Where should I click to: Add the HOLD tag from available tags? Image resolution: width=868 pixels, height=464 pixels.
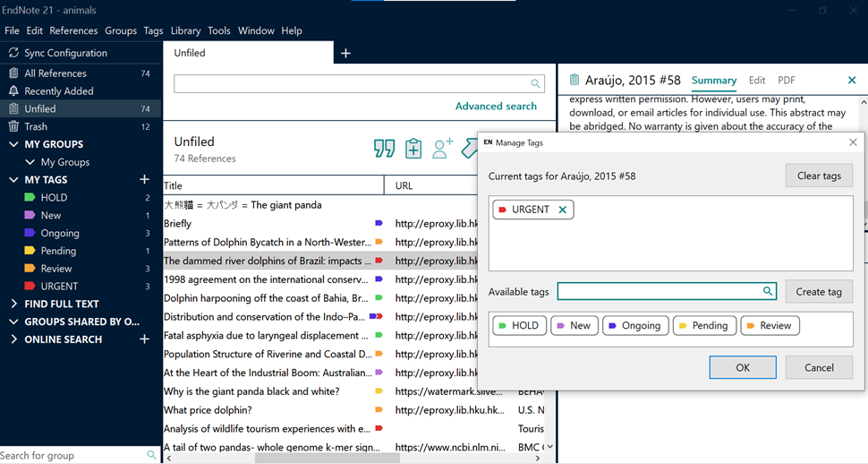click(x=519, y=325)
